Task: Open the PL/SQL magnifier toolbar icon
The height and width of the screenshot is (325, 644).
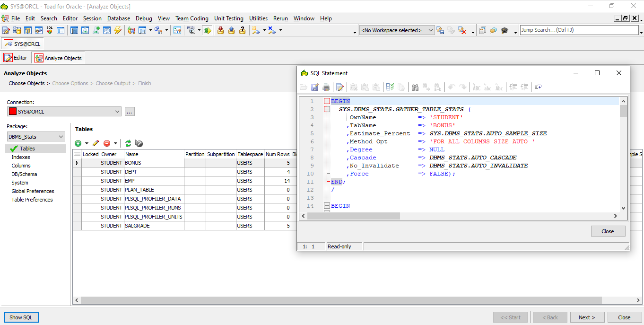Action: 191,30
